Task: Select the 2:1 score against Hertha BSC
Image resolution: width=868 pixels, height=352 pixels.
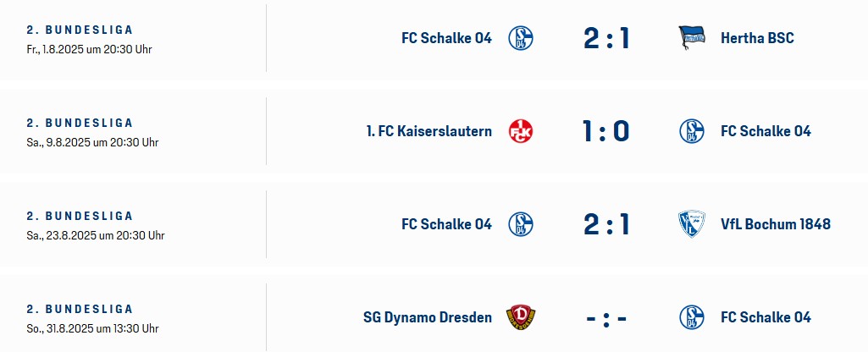Action: (606, 38)
